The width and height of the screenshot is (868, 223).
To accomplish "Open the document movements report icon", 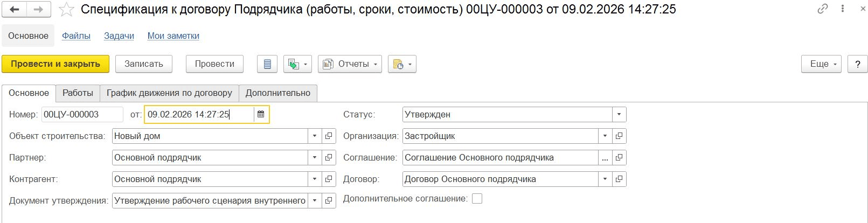I will (x=267, y=64).
